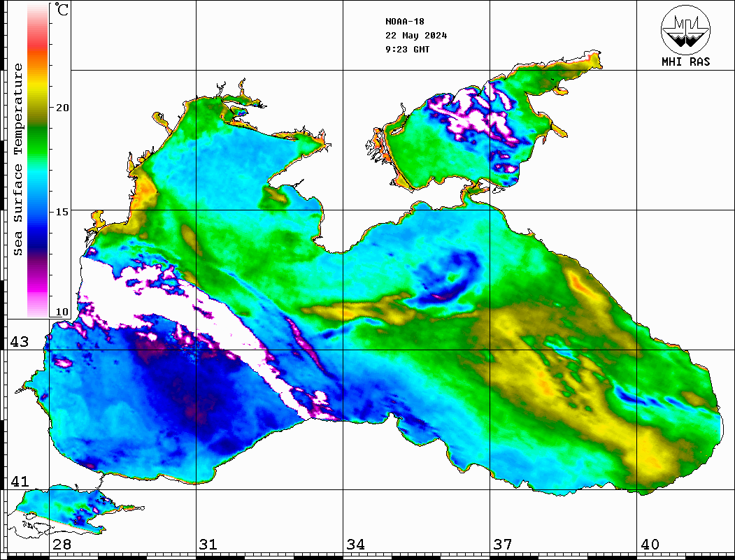The width and height of the screenshot is (735, 560).
Task: Click longitude label '31'
Action: coord(208,545)
